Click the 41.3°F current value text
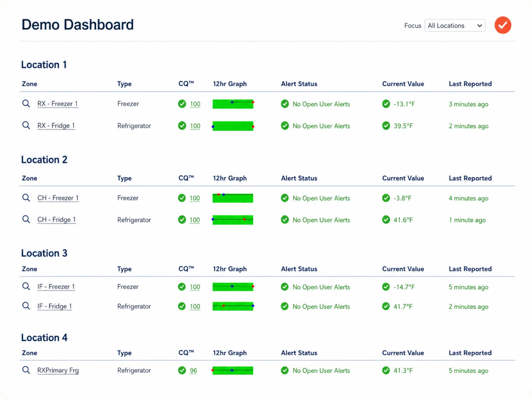Viewport: 532px width, 399px height. (403, 371)
